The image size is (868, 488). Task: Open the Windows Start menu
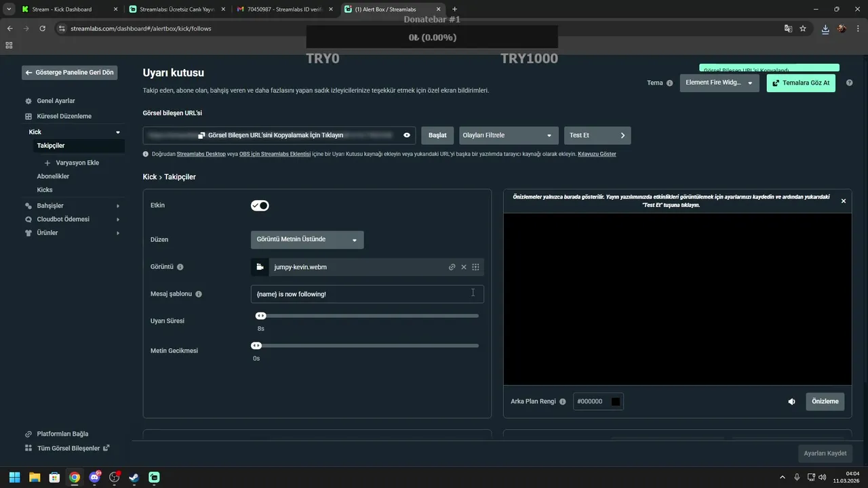pyautogui.click(x=14, y=477)
